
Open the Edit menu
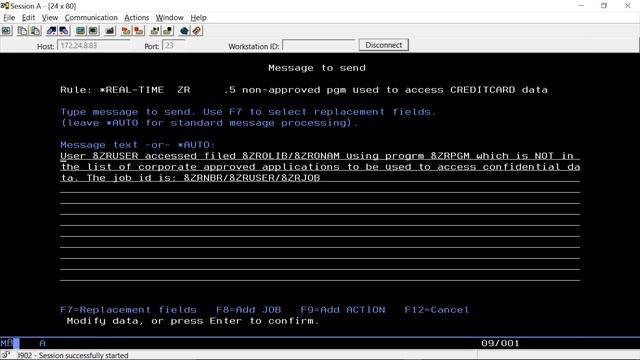click(x=28, y=18)
